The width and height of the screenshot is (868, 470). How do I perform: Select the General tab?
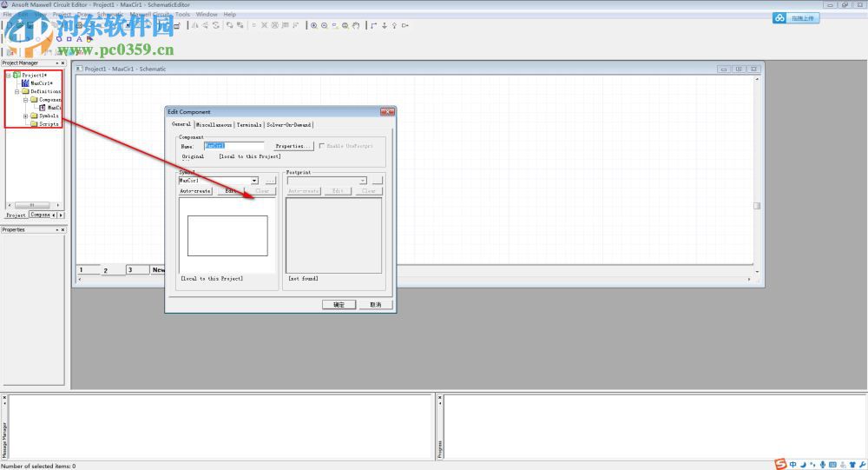pos(181,124)
